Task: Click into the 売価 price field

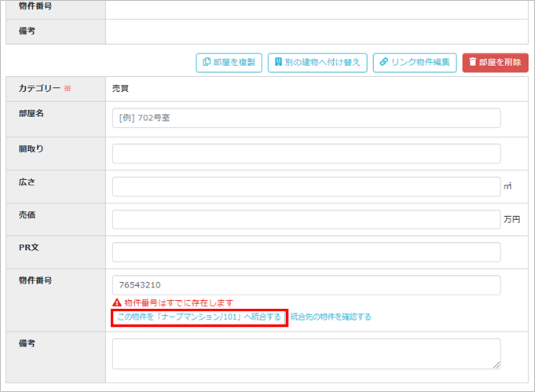Action: 306,219
